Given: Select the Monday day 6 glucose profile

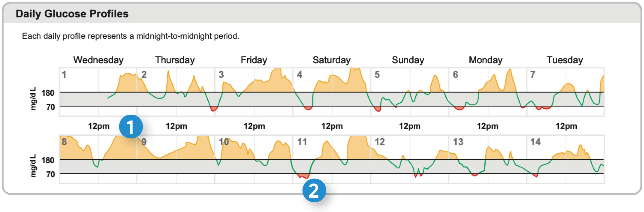Looking at the screenshot, I should click(x=488, y=92).
